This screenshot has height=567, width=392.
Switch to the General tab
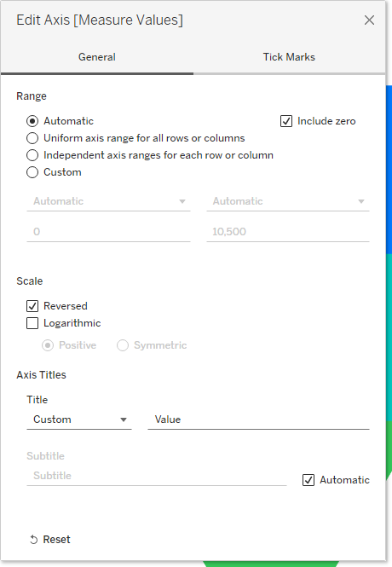tap(97, 57)
